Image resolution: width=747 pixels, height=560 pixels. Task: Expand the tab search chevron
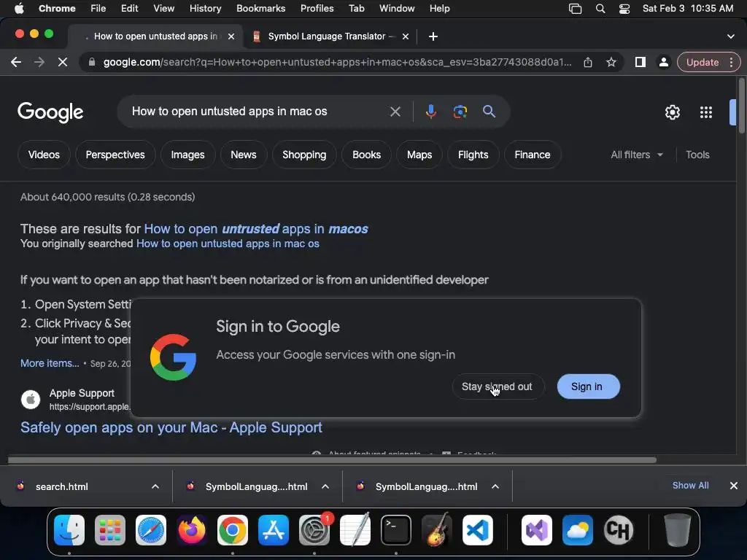coord(730,36)
